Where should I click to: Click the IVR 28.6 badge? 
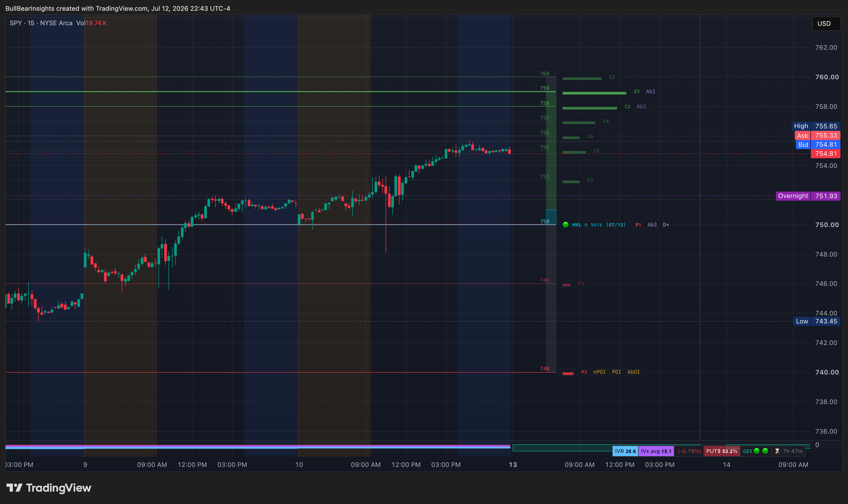(625, 451)
